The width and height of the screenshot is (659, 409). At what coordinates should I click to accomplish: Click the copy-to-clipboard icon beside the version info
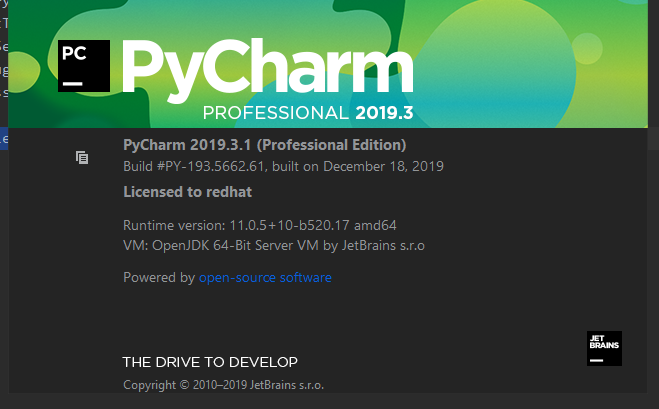pyautogui.click(x=82, y=158)
